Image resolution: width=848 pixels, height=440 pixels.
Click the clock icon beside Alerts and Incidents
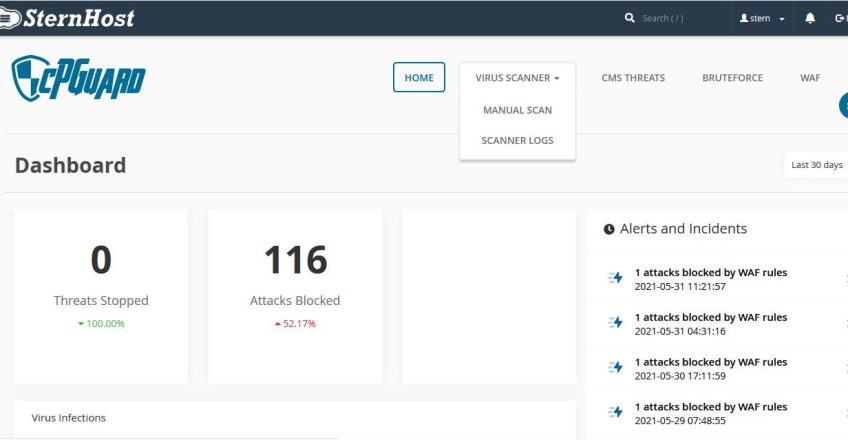(609, 230)
